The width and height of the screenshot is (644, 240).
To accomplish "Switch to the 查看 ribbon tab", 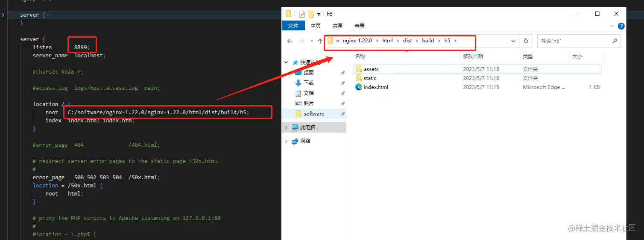I will pos(360,26).
